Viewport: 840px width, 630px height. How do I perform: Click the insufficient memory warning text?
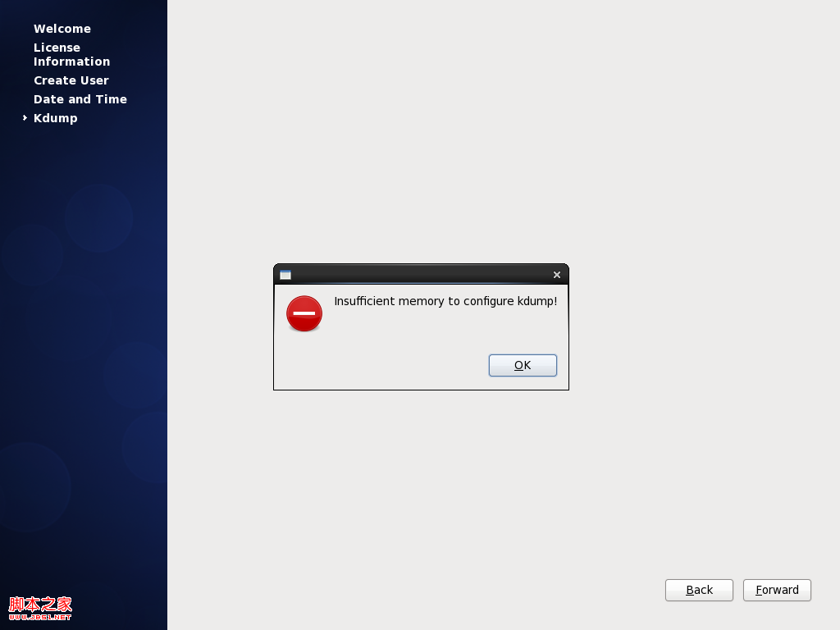click(445, 301)
